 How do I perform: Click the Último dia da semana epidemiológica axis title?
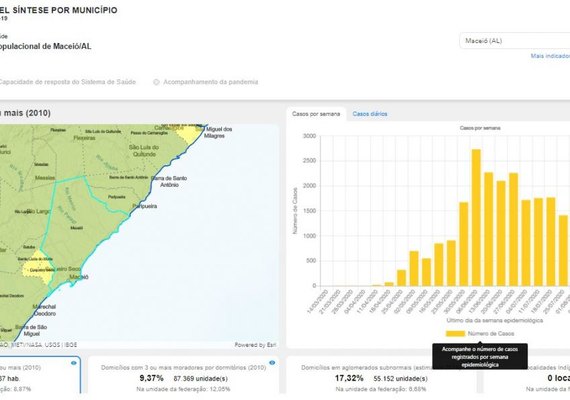(494, 320)
